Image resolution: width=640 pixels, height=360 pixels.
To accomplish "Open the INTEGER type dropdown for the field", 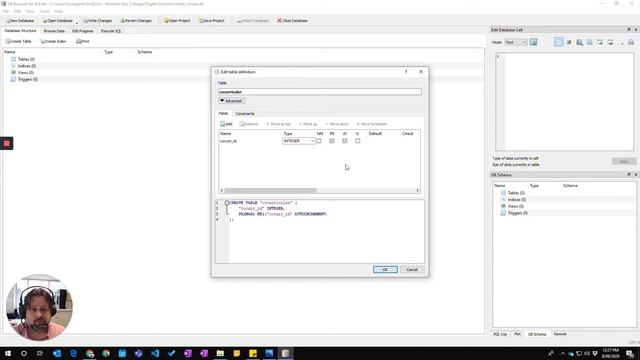I will (x=299, y=141).
